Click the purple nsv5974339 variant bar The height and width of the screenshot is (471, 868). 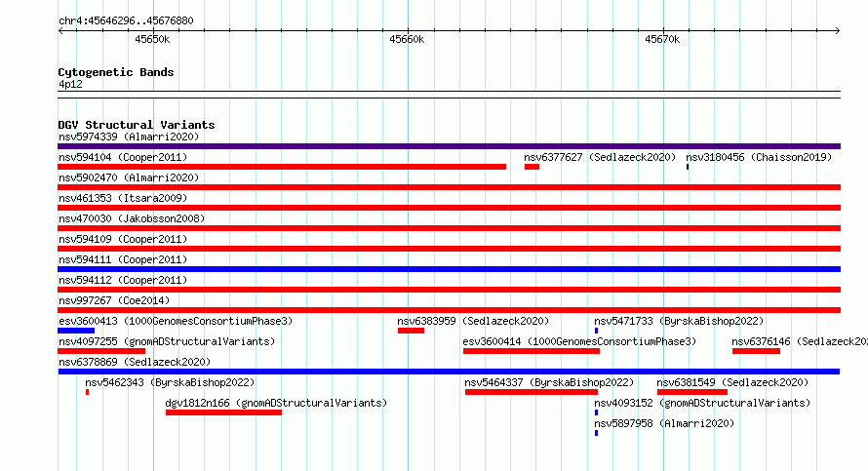449,146
